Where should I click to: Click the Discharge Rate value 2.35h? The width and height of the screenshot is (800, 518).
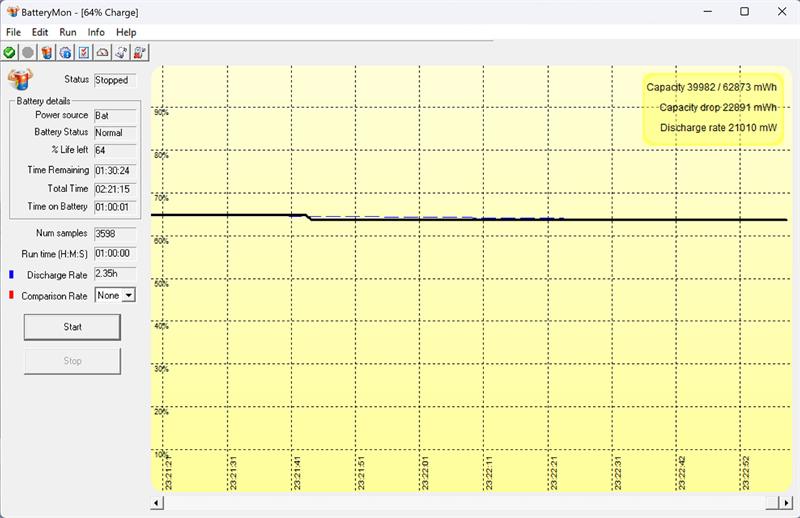click(x=115, y=274)
